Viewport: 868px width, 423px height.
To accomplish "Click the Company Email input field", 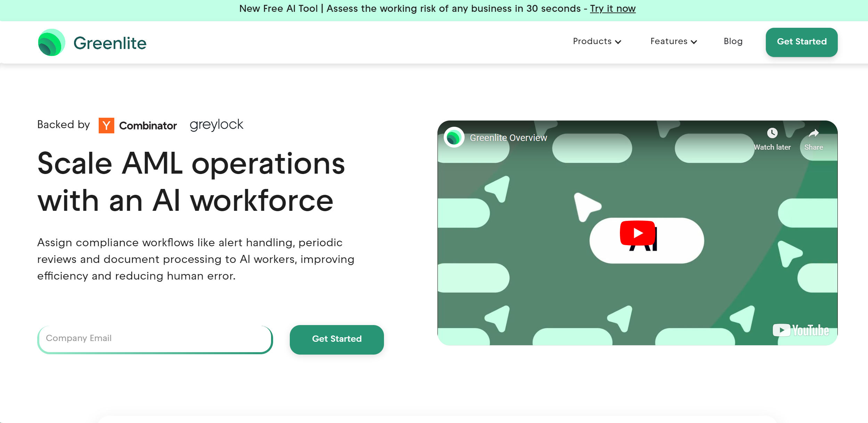I will tap(155, 338).
